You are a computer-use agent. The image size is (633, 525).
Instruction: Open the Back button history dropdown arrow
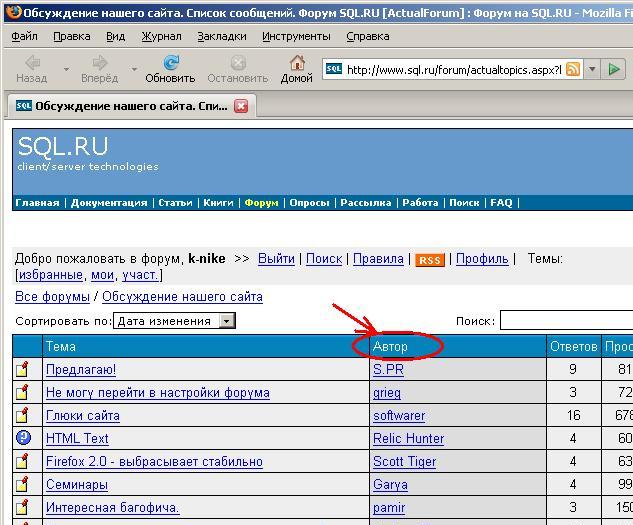tap(67, 70)
